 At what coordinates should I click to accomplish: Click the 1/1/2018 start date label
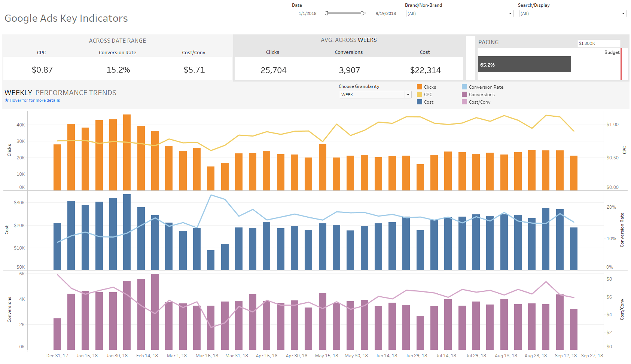(x=307, y=13)
